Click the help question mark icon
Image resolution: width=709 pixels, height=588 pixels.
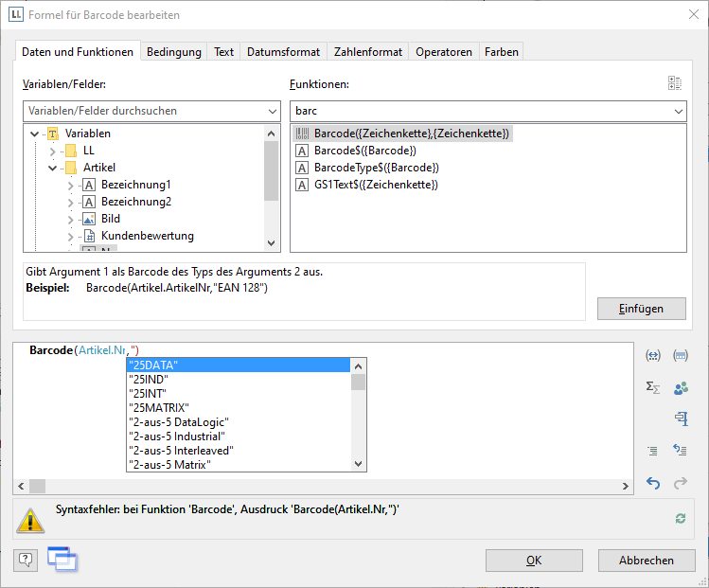pos(26,560)
